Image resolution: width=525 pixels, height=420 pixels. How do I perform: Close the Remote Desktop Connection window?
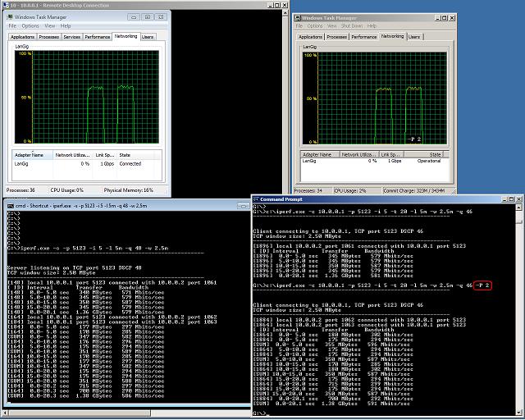tap(285, 6)
